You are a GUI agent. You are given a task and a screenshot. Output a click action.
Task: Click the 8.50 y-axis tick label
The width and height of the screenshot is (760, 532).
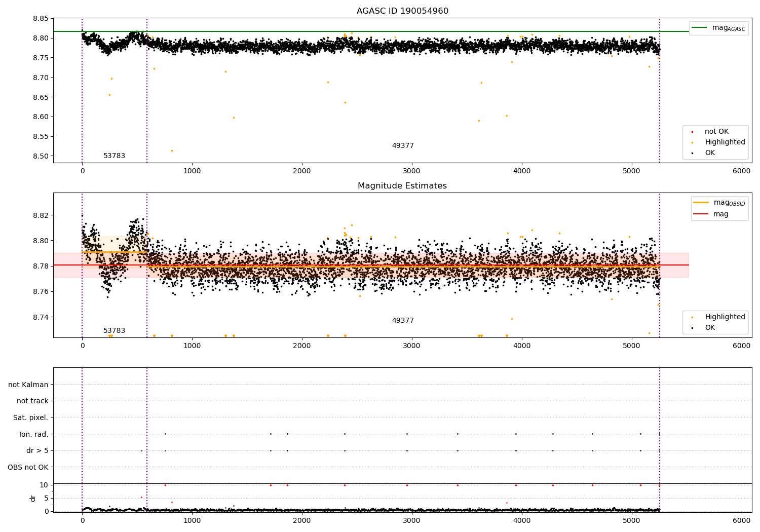pyautogui.click(x=41, y=157)
